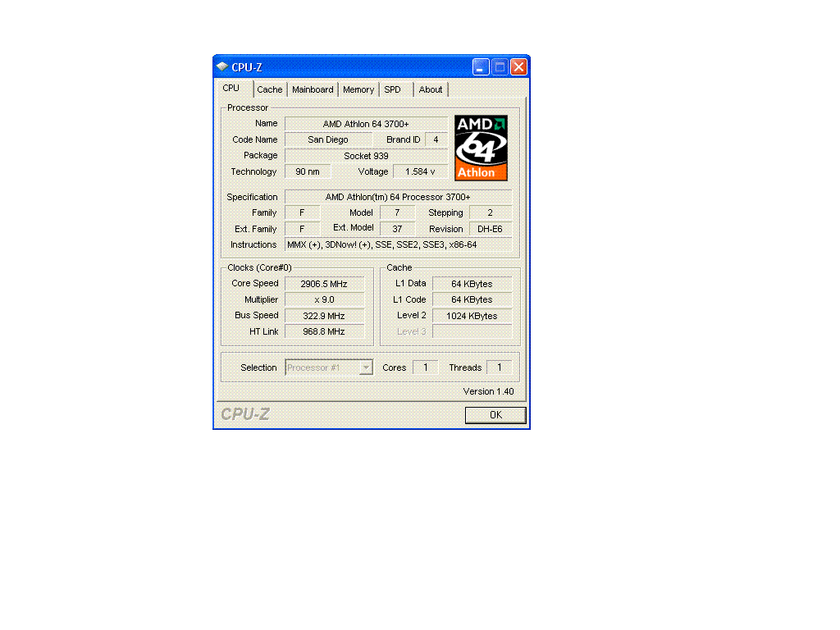This screenshot has height=630, width=840.
Task: Click the OK button
Action: (495, 414)
